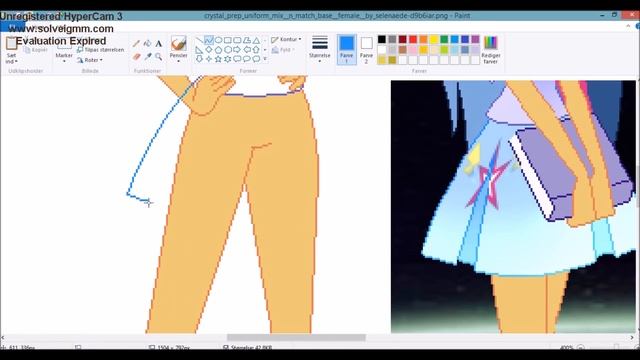Choose the Rectangle shape

(x=228, y=40)
